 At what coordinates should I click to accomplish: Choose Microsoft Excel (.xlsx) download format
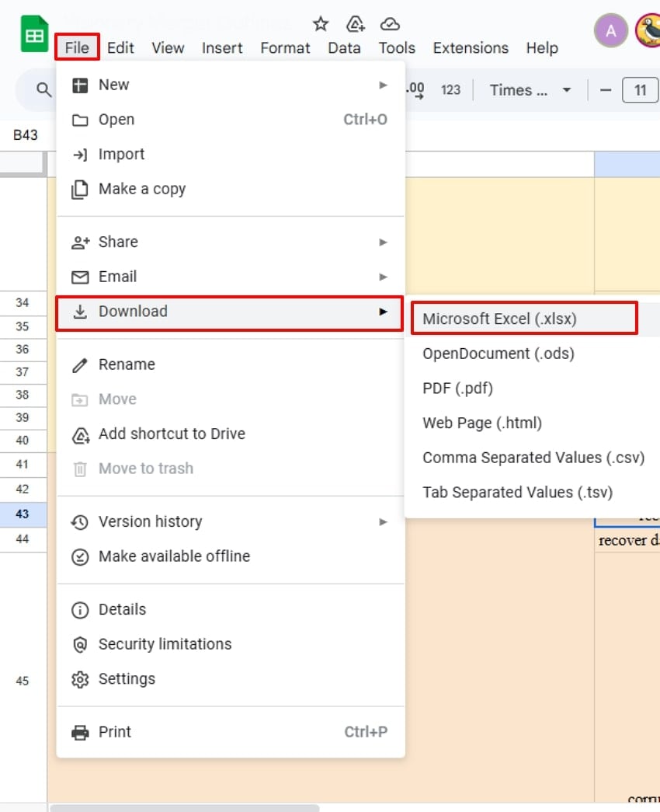point(500,319)
